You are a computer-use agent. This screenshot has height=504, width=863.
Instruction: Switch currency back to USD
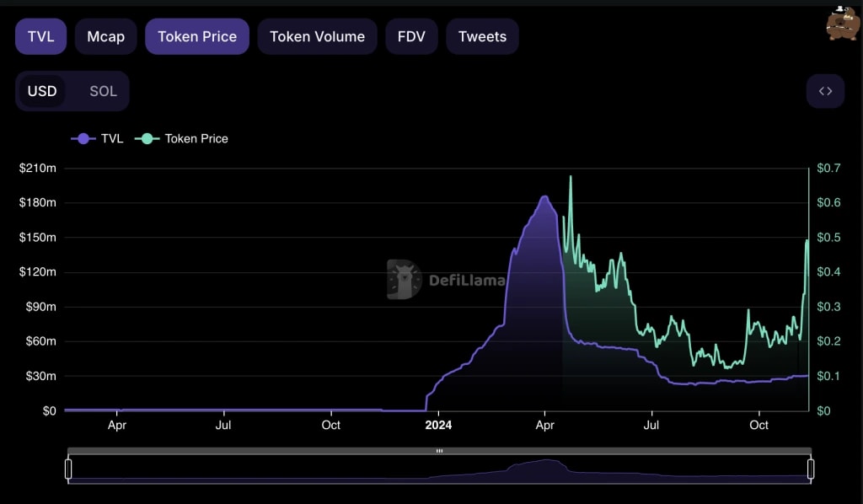42,90
